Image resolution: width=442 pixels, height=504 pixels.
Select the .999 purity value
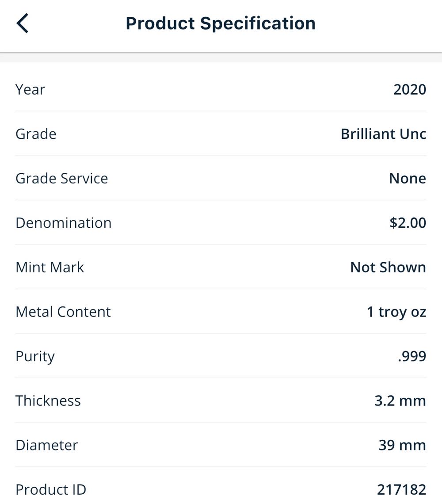click(x=412, y=356)
